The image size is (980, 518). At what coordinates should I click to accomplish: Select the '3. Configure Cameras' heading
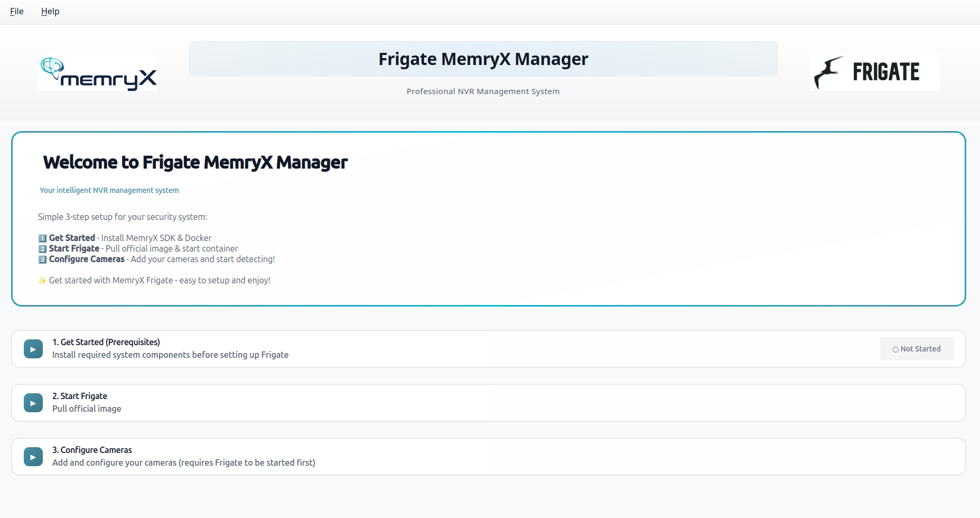pos(92,450)
